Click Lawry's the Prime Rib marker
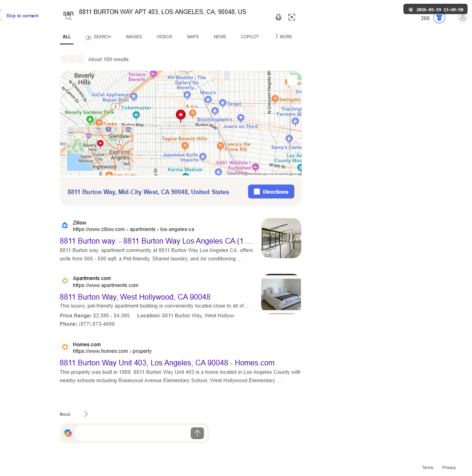Image resolution: width=472 pixels, height=476 pixels. point(220,146)
